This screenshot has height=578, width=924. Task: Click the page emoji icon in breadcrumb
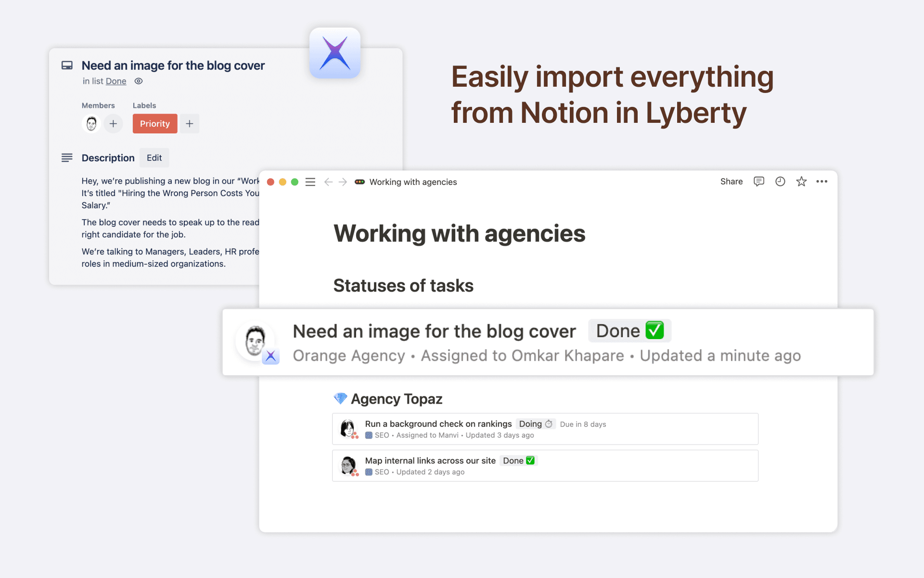click(x=359, y=182)
